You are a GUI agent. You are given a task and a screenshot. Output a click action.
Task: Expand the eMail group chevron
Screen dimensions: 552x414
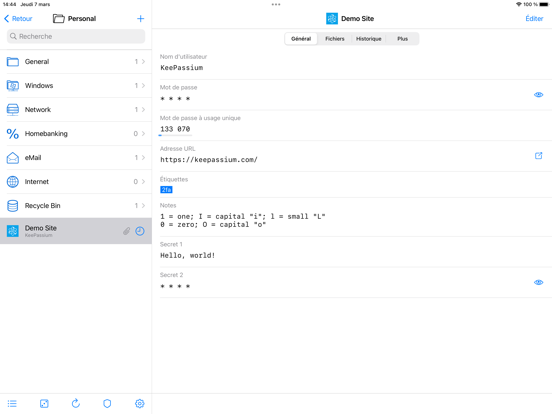click(x=143, y=158)
